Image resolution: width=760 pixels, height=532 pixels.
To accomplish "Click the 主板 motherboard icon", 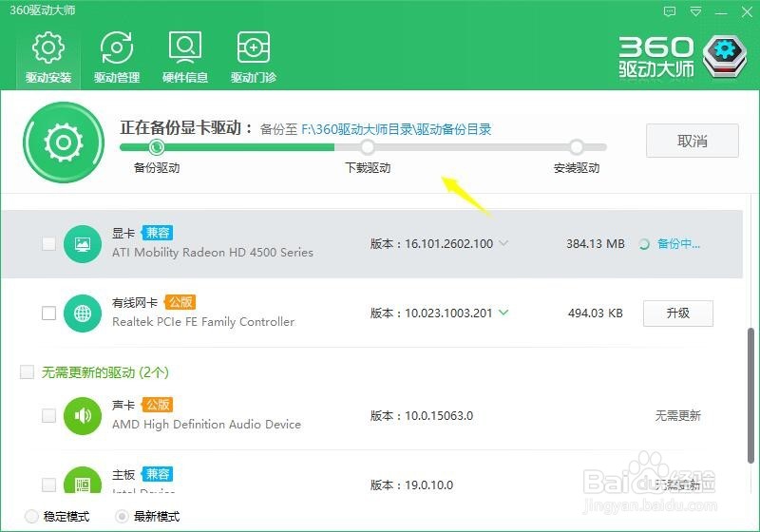I will 83,480.
